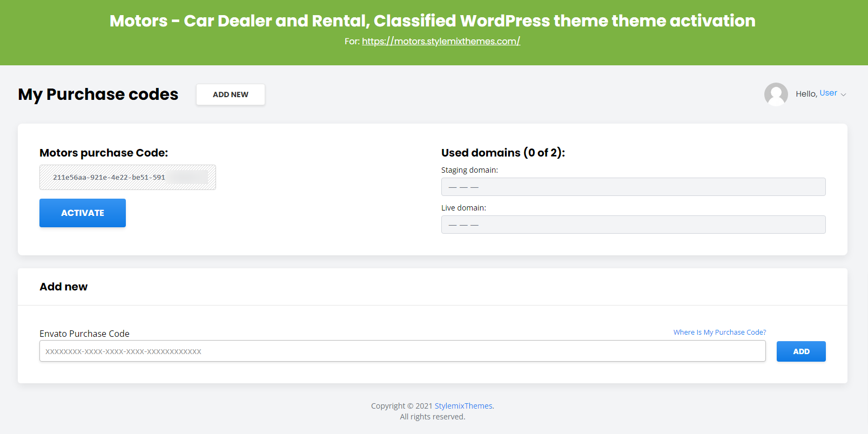Select the Motors purchase code field
This screenshot has width=868, height=434.
coord(127,177)
